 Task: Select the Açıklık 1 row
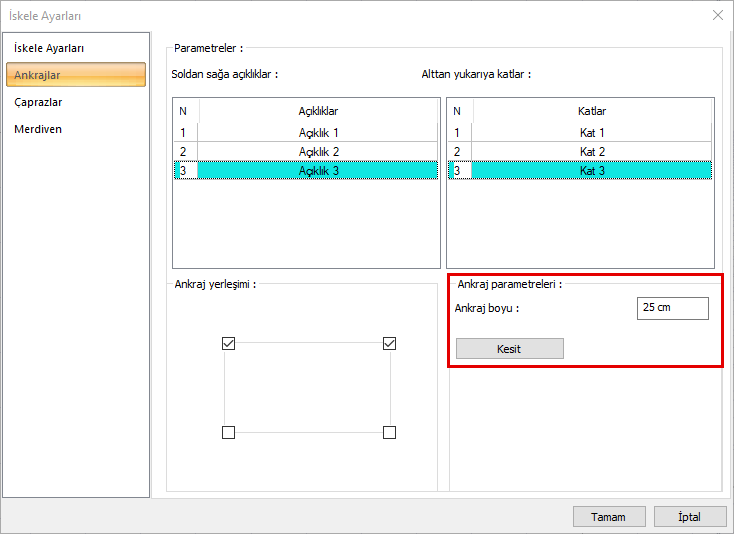pyautogui.click(x=318, y=133)
